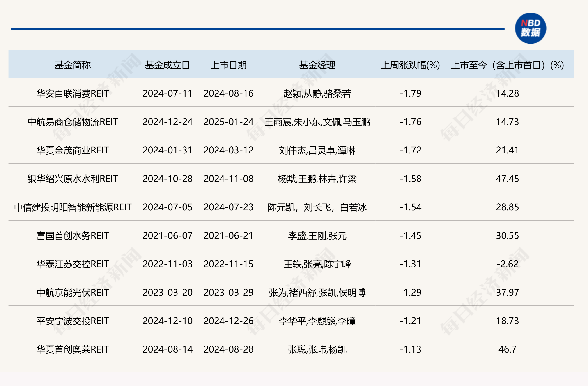
Task: Click managers cell 杨默,王鹏,林卉,许梁
Action: [317, 179]
